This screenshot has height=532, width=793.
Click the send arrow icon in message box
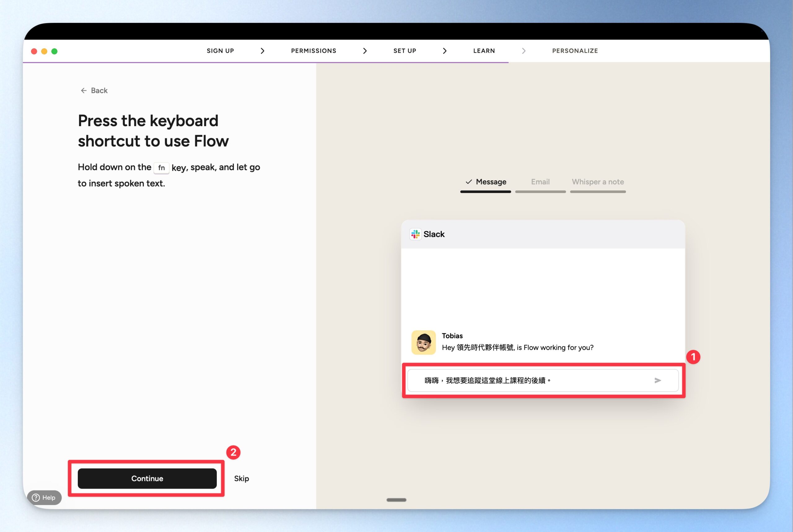tap(657, 380)
